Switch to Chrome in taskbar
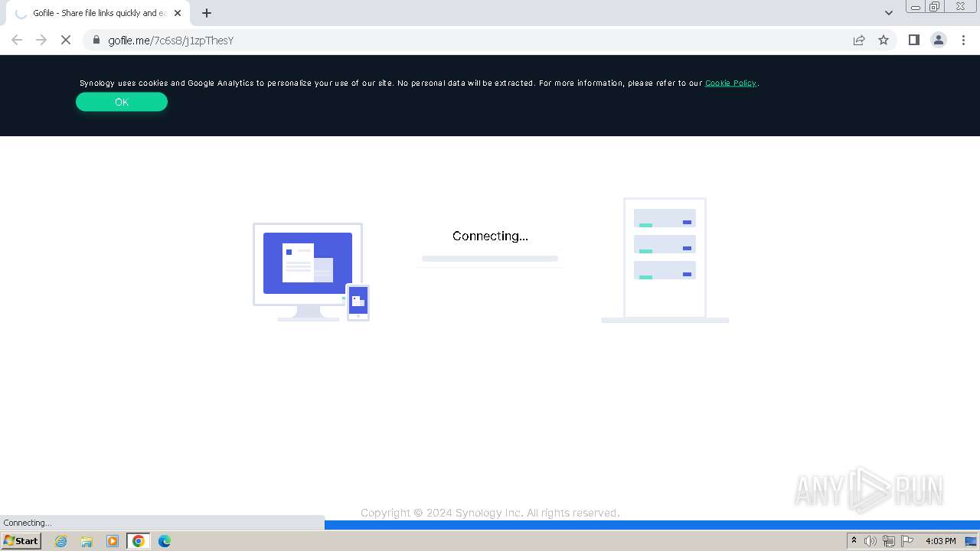980x551 pixels. (139, 541)
